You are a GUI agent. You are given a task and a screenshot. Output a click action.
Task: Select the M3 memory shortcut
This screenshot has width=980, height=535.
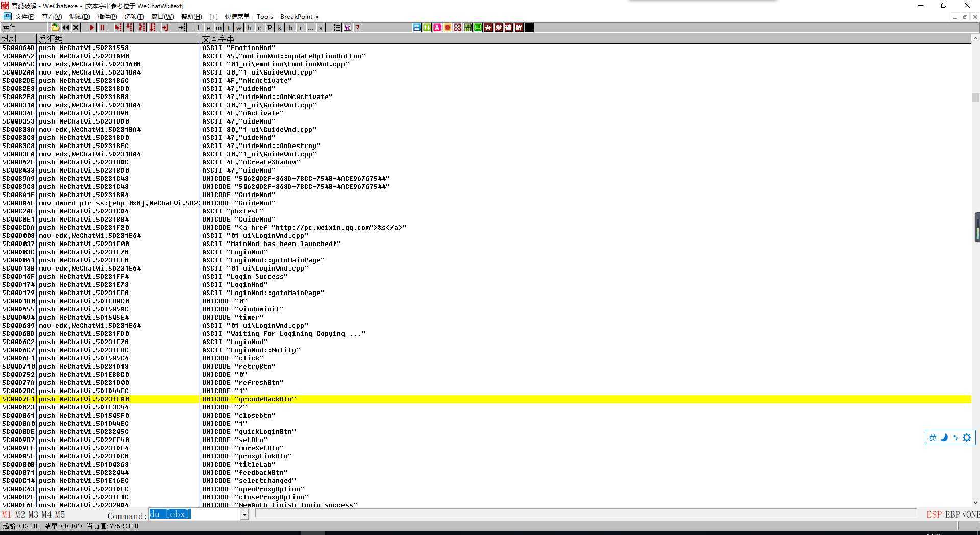point(33,515)
